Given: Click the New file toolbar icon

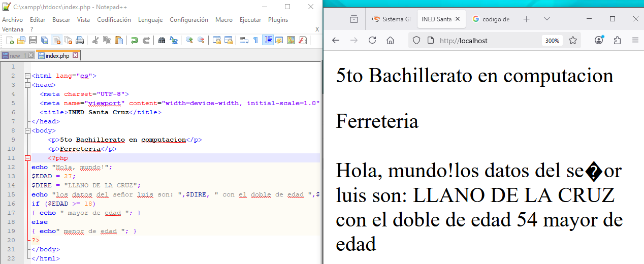Looking at the screenshot, I should [x=10, y=40].
